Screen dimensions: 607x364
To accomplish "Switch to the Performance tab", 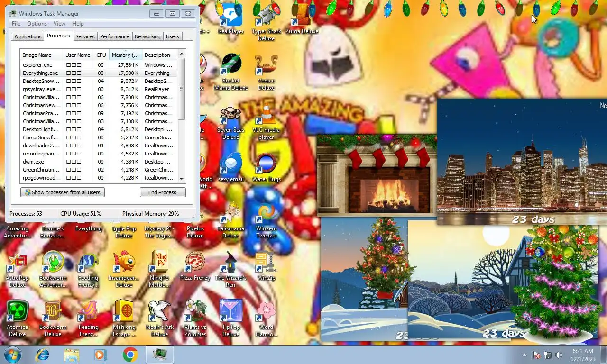I will [x=114, y=36].
